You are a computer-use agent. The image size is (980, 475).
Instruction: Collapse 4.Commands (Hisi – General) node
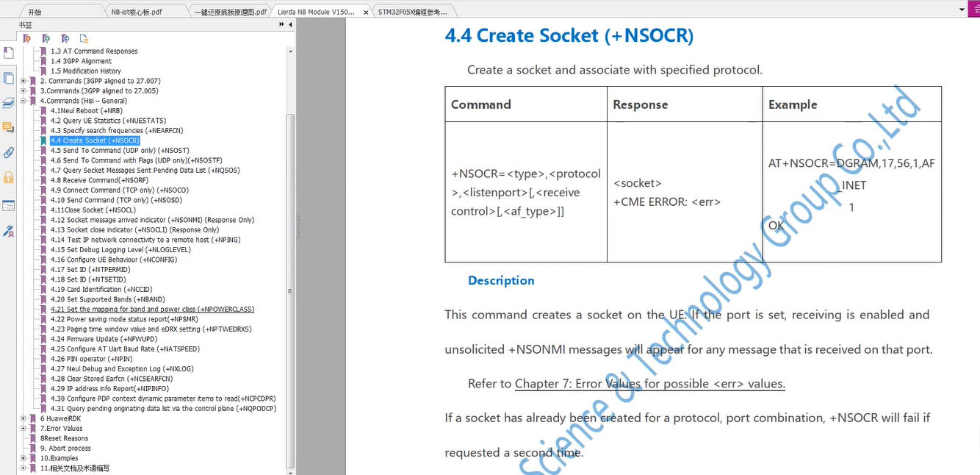[x=24, y=101]
